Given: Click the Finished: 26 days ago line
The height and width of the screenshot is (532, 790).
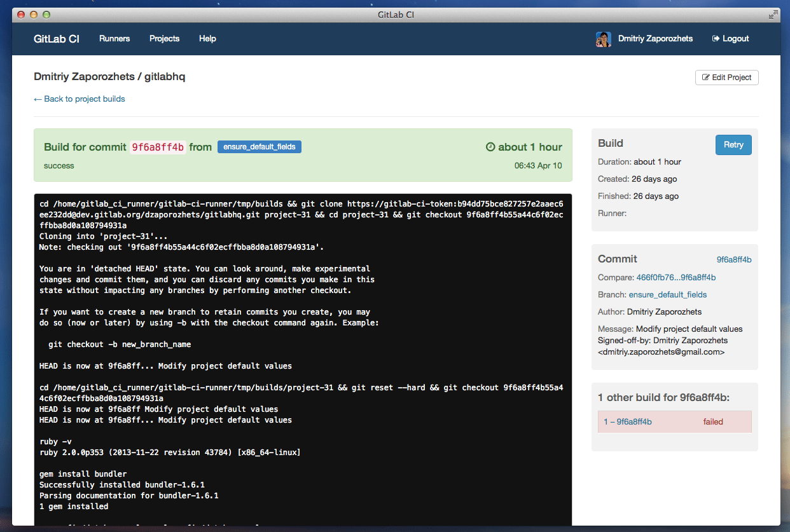Looking at the screenshot, I should [x=639, y=196].
